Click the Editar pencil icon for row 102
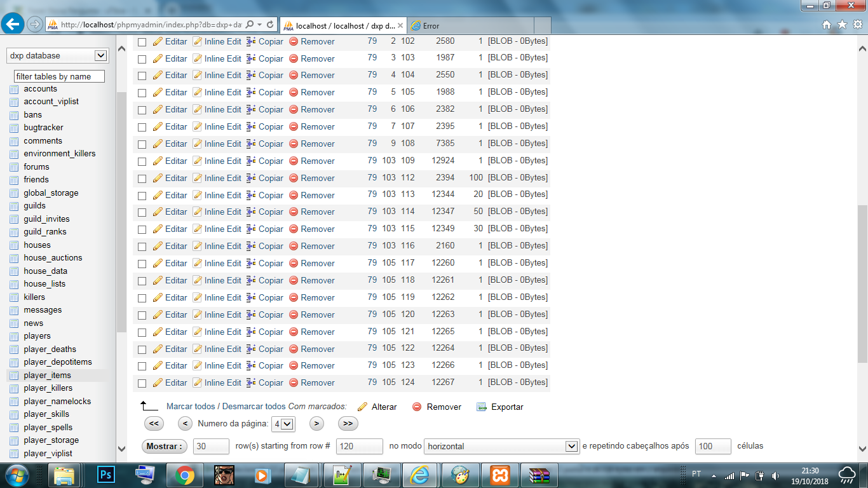The width and height of the screenshot is (868, 488). tap(158, 41)
